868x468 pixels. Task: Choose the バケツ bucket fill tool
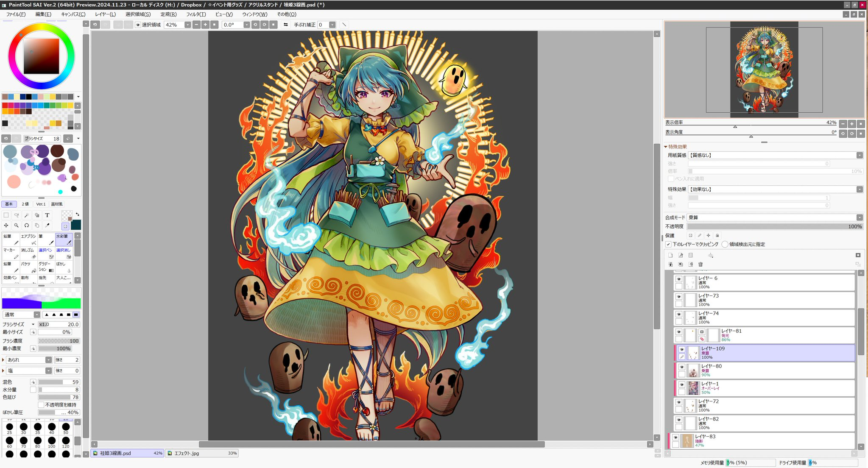[x=28, y=267]
